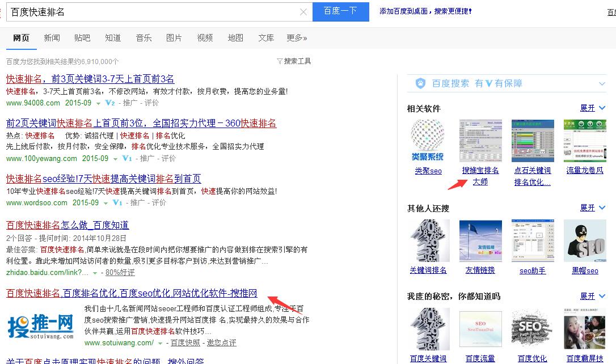The height and width of the screenshot is (364, 616).
Task: Open the 搜推宝排名大师 link
Action: [x=480, y=176]
